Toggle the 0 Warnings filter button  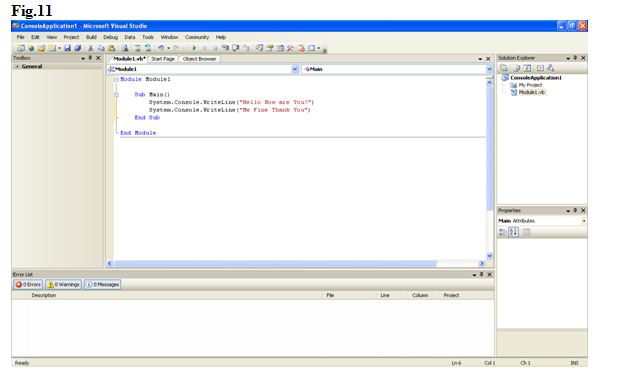(x=63, y=284)
